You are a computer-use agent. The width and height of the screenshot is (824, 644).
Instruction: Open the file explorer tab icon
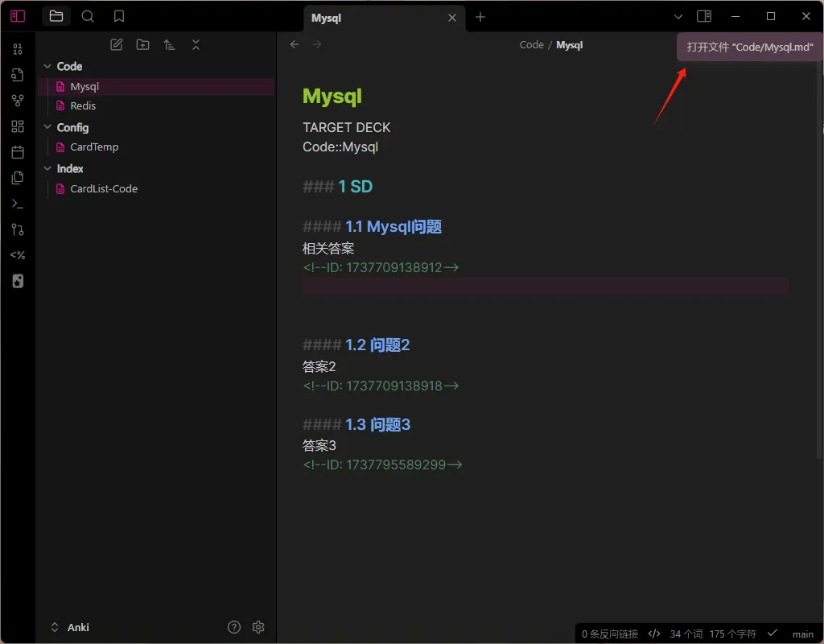pyautogui.click(x=56, y=16)
